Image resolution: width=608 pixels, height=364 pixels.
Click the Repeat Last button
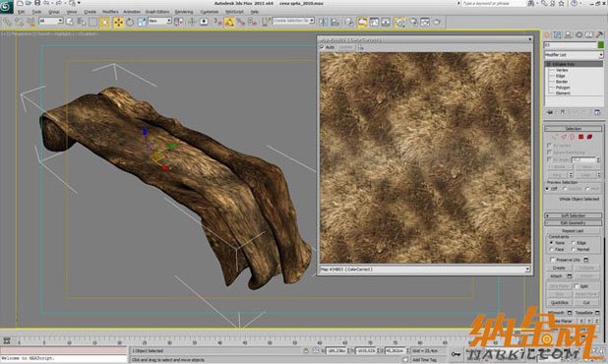tap(574, 230)
